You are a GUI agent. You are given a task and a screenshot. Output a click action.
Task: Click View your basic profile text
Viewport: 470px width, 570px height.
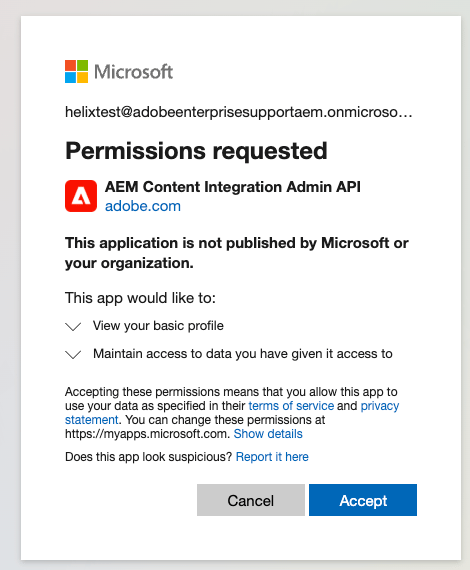coord(158,326)
